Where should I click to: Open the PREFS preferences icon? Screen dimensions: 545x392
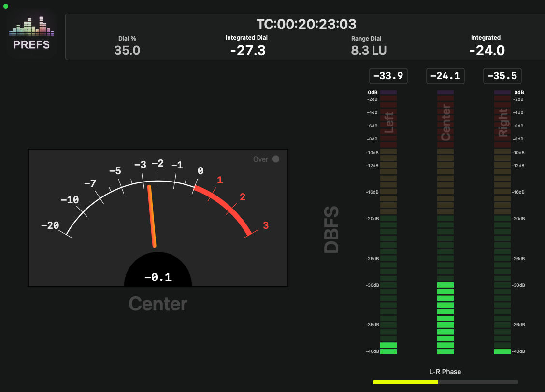(31, 34)
